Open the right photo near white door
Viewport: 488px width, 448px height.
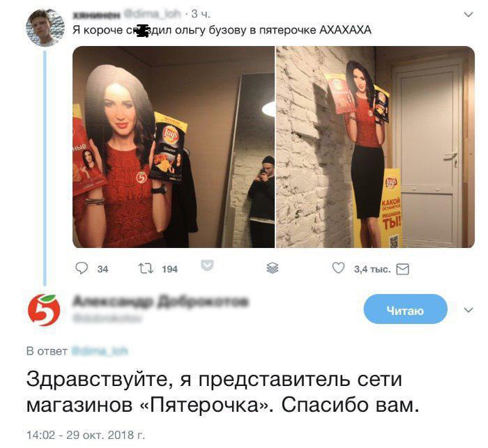[x=375, y=147]
